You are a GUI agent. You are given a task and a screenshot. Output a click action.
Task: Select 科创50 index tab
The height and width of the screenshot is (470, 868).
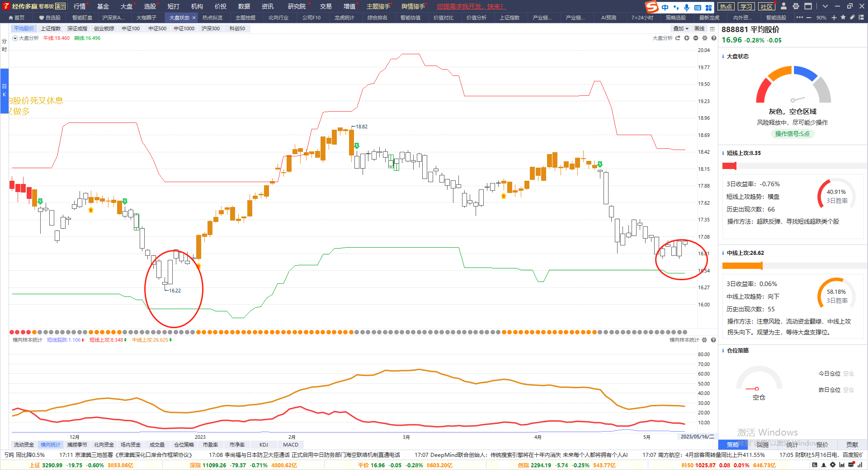click(237, 28)
